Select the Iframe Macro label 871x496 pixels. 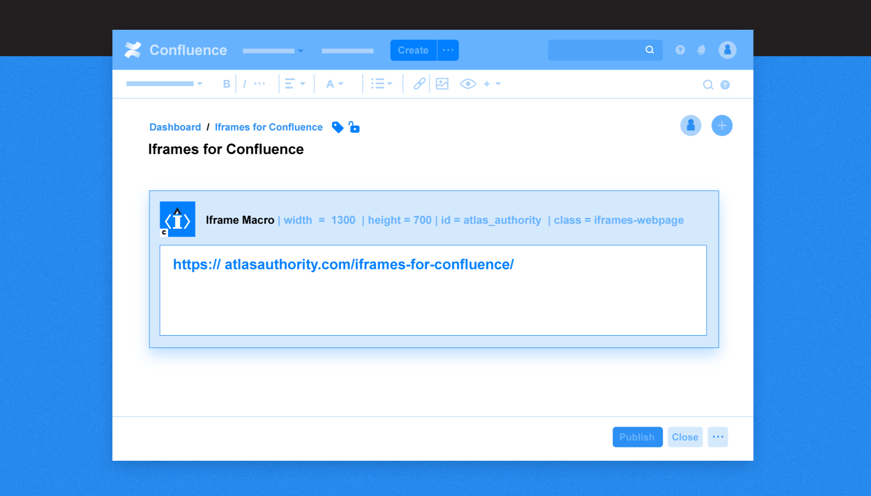[x=240, y=221]
